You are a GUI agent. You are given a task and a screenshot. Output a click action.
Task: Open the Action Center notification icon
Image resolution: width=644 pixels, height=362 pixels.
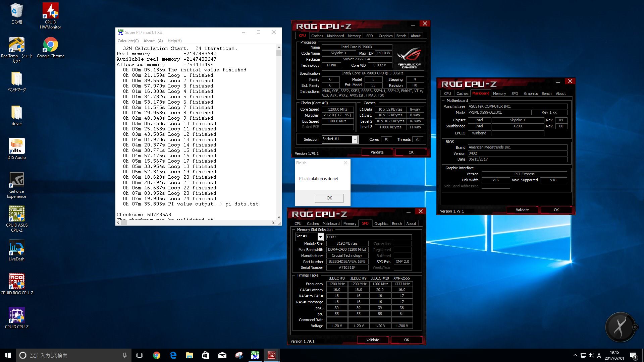click(x=633, y=355)
